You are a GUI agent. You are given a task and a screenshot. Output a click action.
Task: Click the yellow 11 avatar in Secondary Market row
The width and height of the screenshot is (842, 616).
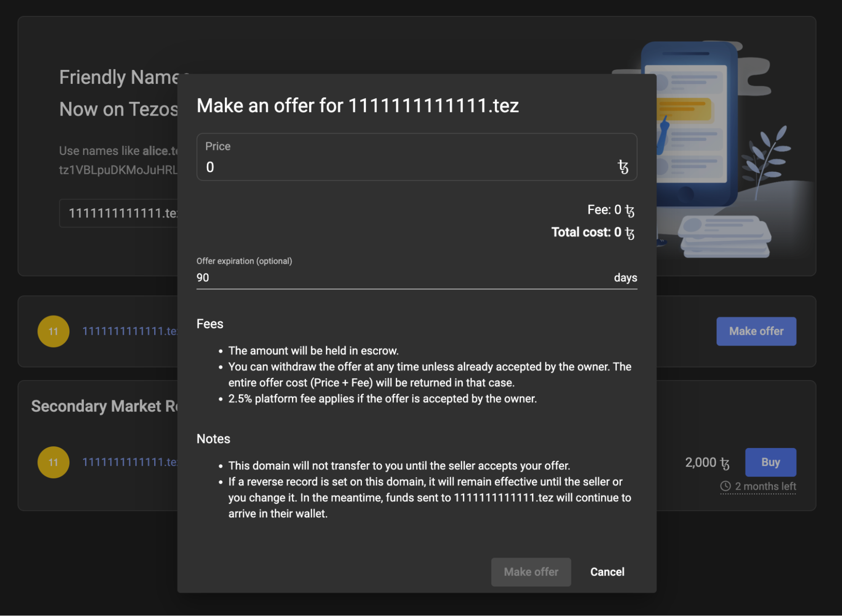53,462
